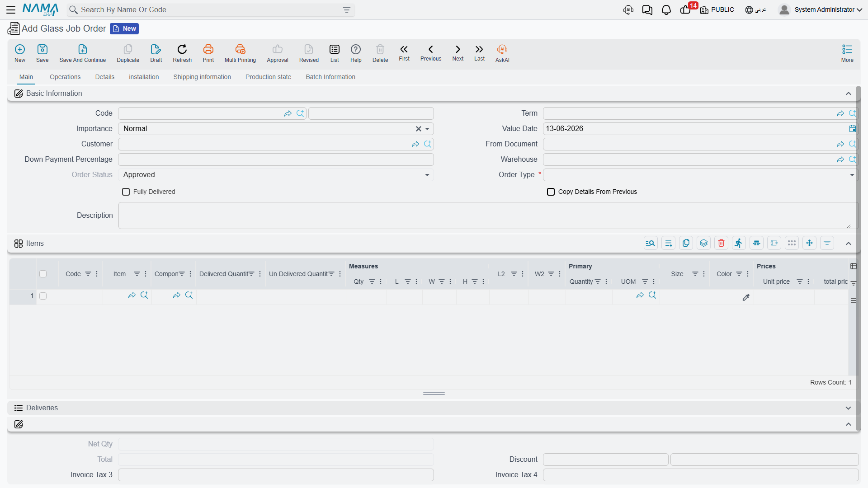Go to Previous record
This screenshot has height=488, width=868.
(x=431, y=53)
